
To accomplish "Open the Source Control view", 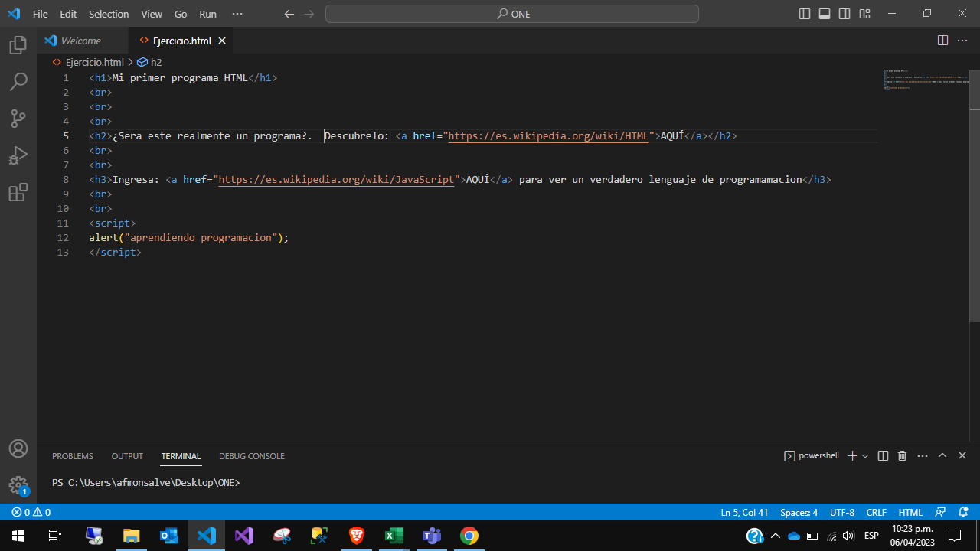I will point(18,119).
